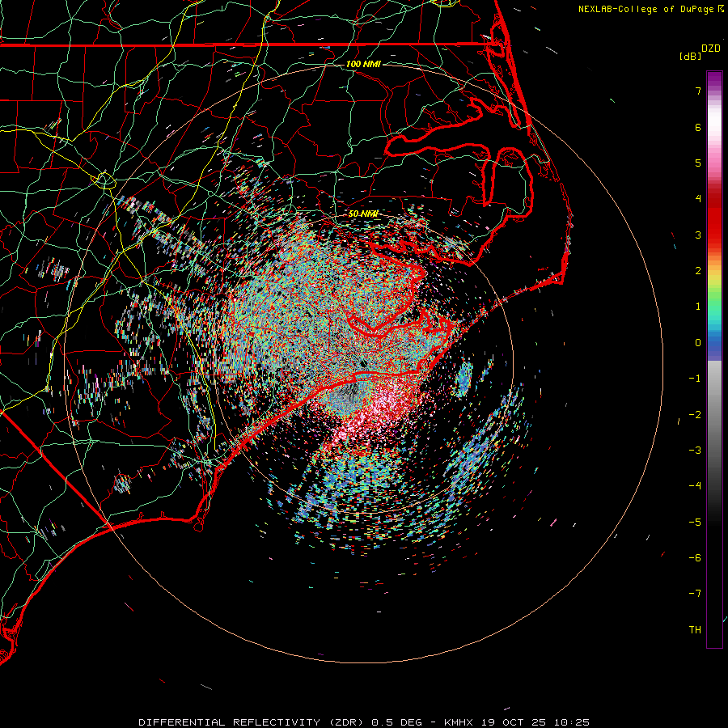Click the 6 value on the scale
728x728 pixels.
(698, 127)
